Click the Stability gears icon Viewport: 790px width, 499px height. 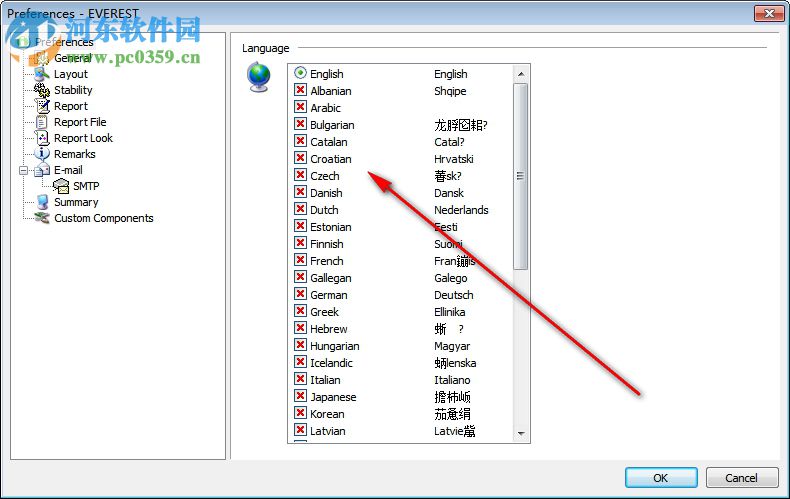pos(42,90)
